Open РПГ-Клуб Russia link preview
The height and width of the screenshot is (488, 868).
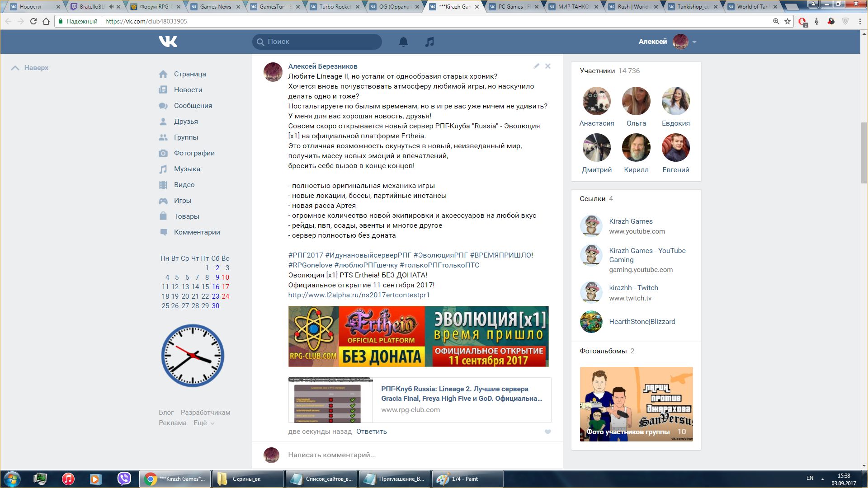(x=420, y=400)
